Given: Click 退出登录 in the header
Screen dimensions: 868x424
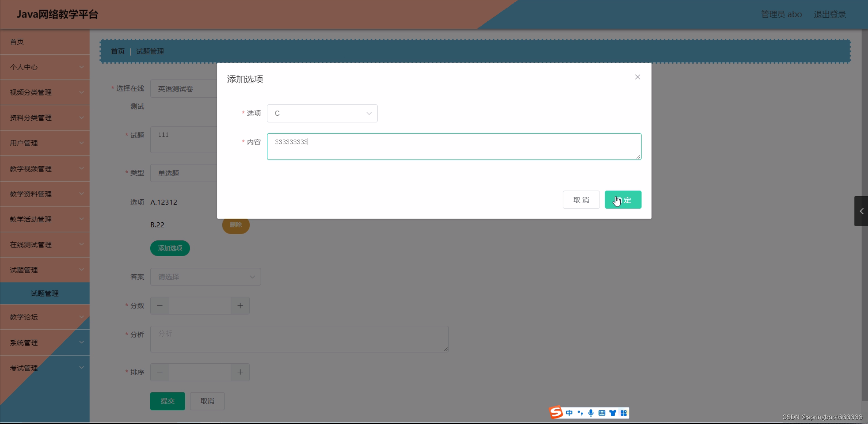Looking at the screenshot, I should pyautogui.click(x=829, y=14).
